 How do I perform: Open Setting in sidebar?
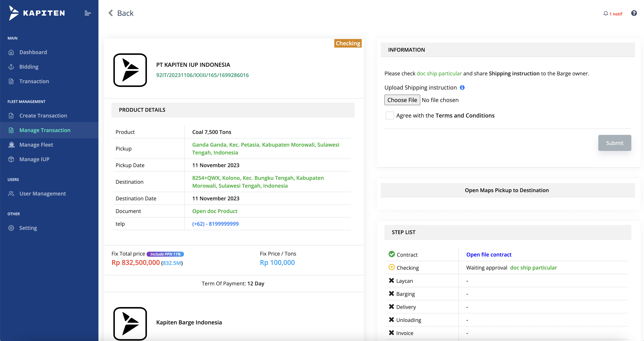coord(49,228)
